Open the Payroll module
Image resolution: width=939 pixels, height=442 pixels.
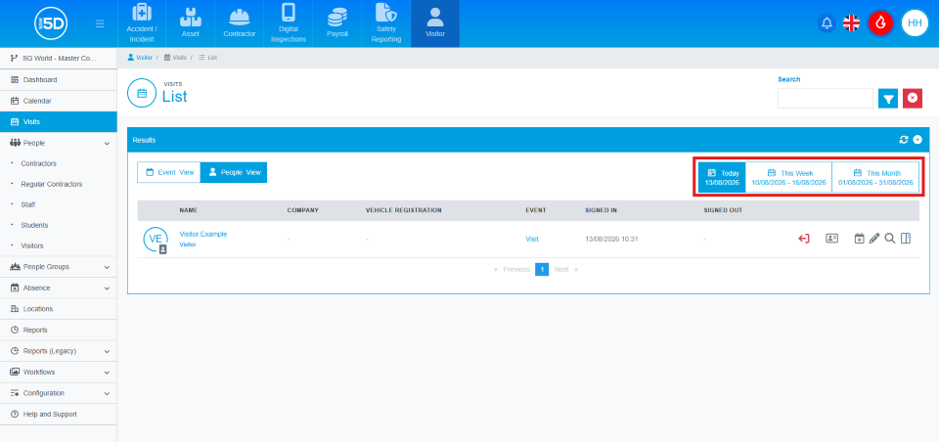coord(337,23)
